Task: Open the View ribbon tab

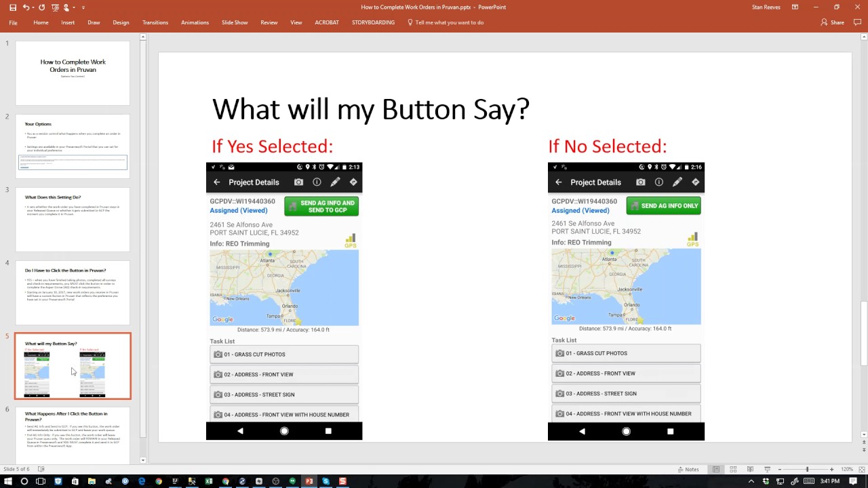Action: 296,22
